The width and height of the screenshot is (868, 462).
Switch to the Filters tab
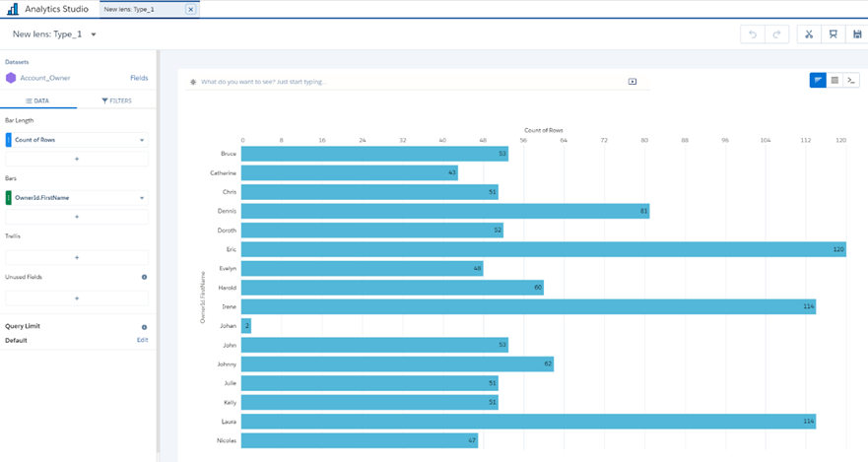point(116,100)
